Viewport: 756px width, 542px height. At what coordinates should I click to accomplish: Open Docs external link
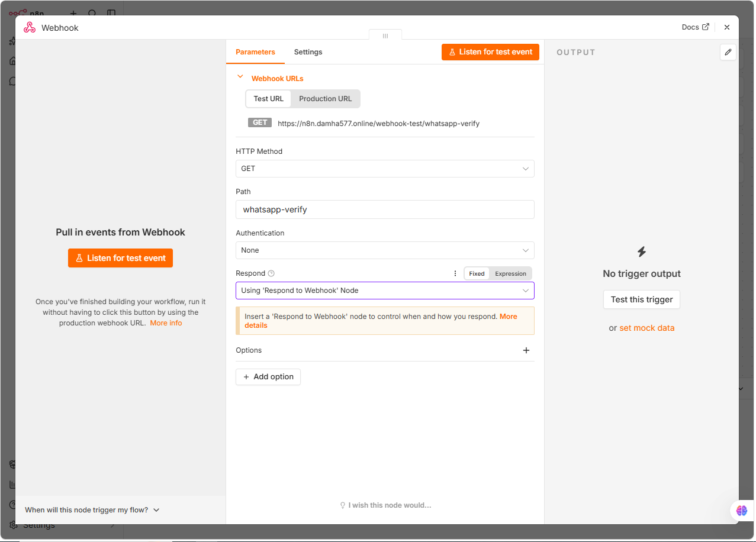[695, 27]
